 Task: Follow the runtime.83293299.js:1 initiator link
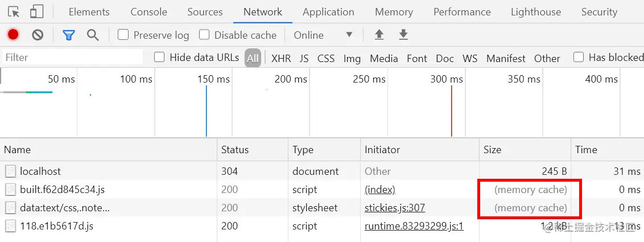(x=414, y=226)
